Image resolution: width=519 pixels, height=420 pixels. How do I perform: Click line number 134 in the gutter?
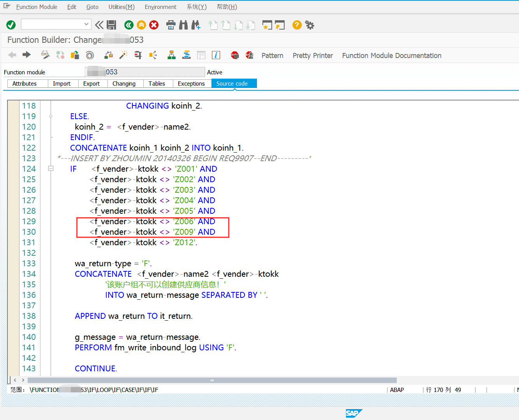[x=29, y=274]
